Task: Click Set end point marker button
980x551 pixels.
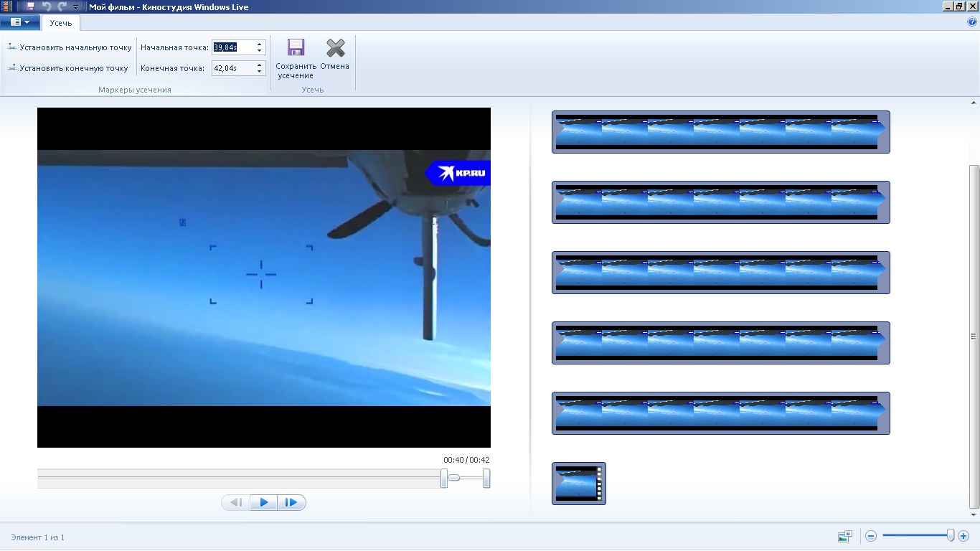Action: pos(68,68)
